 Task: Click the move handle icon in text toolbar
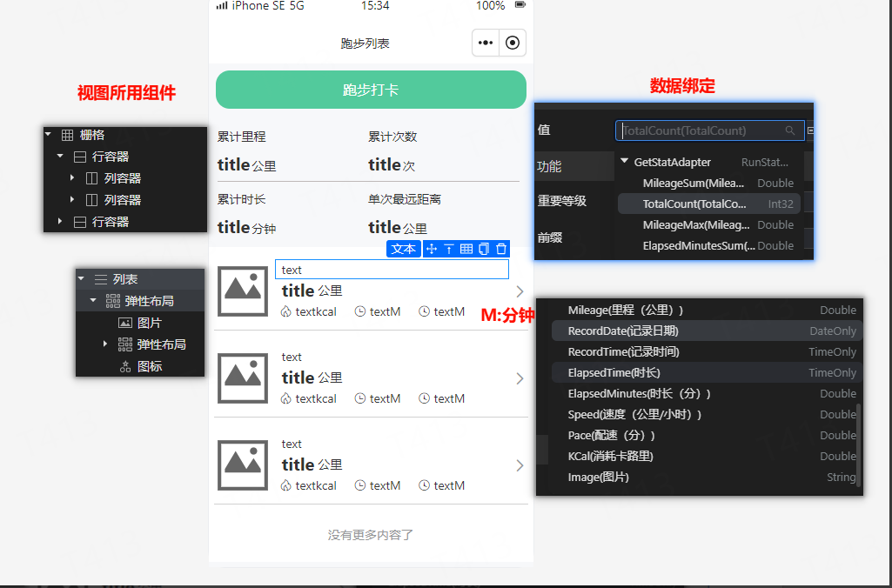coord(432,249)
